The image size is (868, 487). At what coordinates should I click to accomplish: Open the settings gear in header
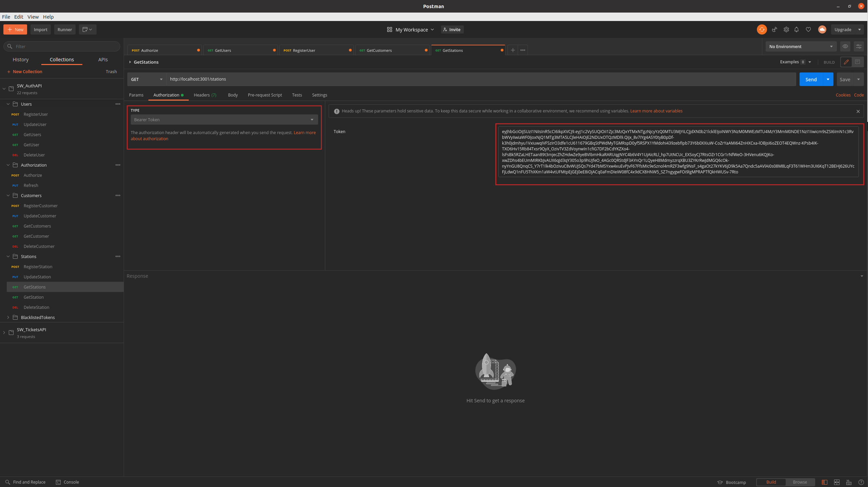point(786,29)
